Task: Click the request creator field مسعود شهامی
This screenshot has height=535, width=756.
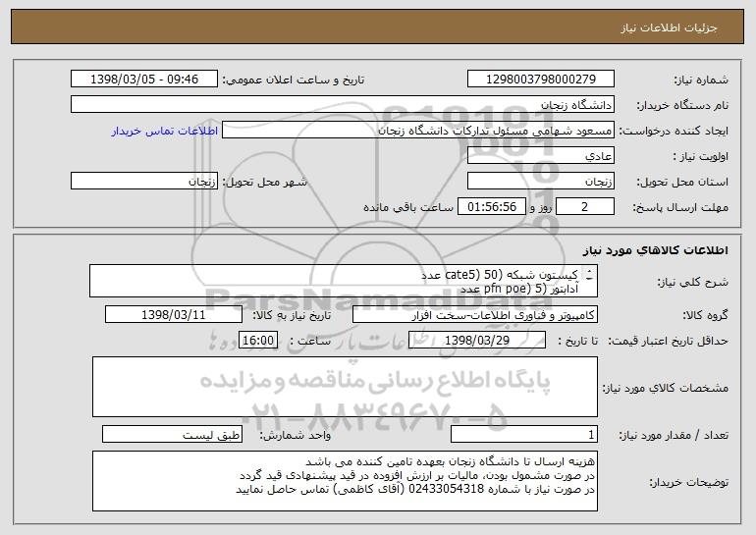Action: (x=418, y=131)
